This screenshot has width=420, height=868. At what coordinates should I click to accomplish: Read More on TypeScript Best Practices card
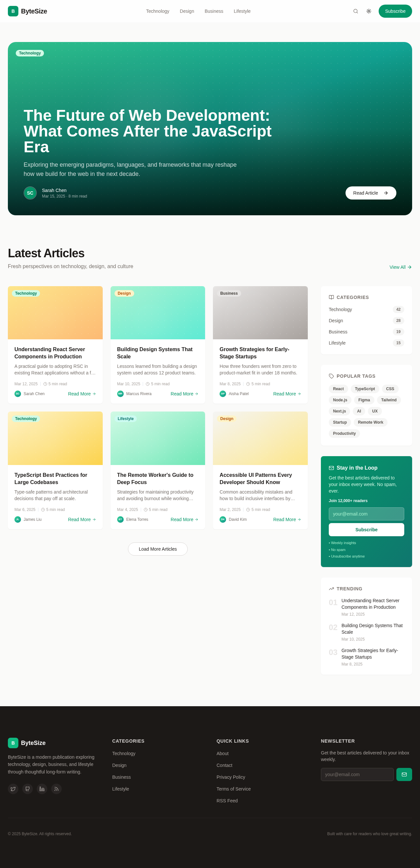click(82, 519)
